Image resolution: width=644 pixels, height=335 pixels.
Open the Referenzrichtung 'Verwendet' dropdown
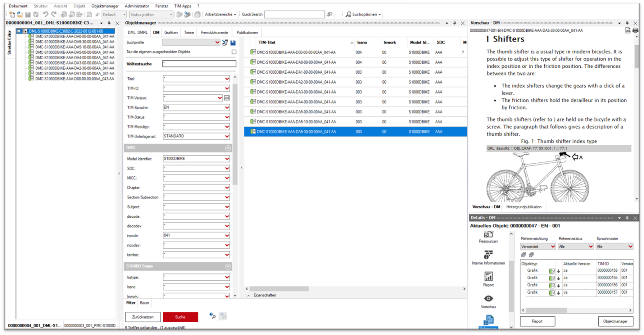(553, 247)
